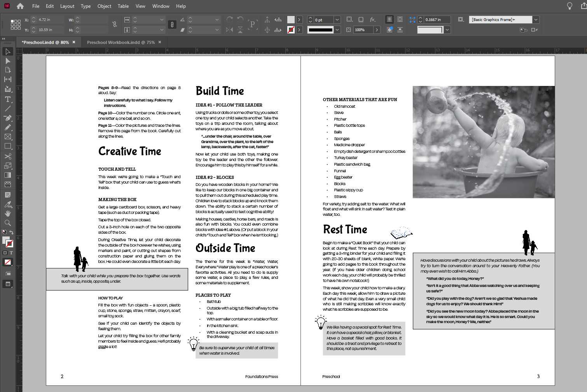This screenshot has width=587, height=392.
Task: Open the Layout menu
Action: tap(67, 6)
